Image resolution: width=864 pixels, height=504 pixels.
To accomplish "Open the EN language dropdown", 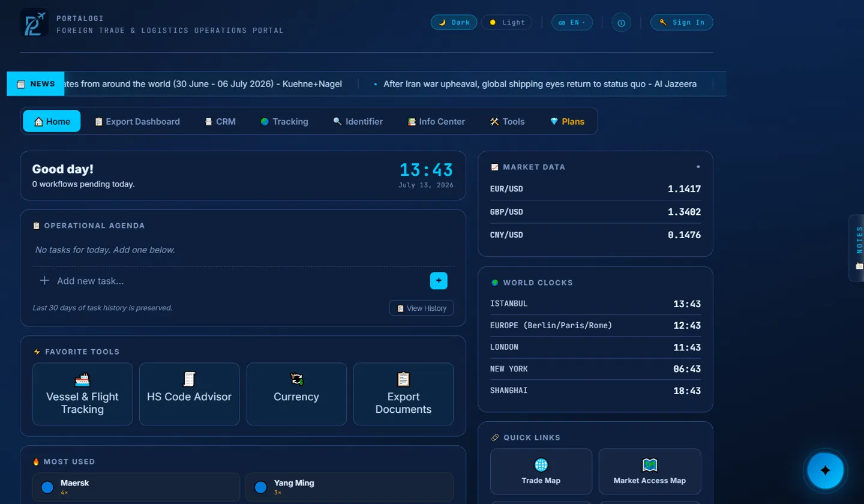I will [572, 22].
